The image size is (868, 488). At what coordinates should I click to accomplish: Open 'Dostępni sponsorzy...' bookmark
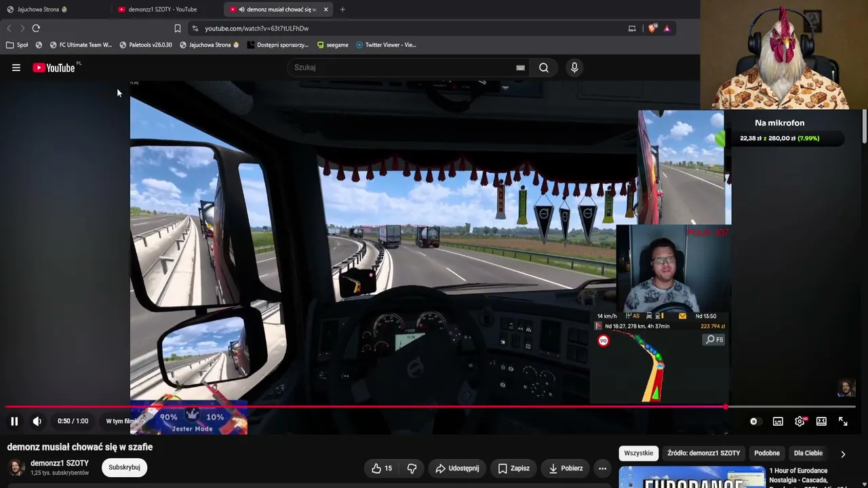click(277, 45)
